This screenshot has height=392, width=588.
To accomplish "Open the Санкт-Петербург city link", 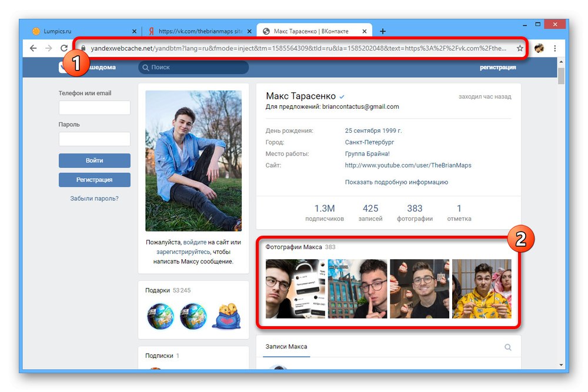I will pos(369,142).
